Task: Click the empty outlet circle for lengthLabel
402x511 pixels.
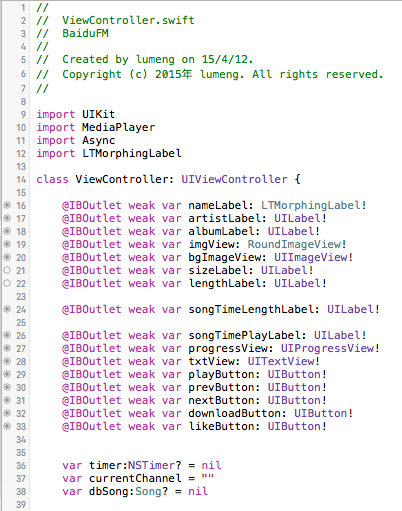Action: 7,283
